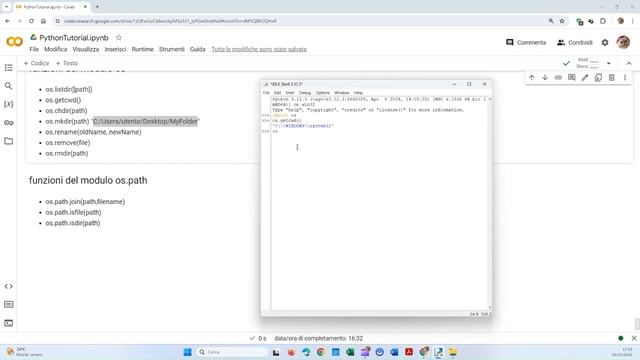
Task: Click the Condividi share button
Action: (x=575, y=42)
